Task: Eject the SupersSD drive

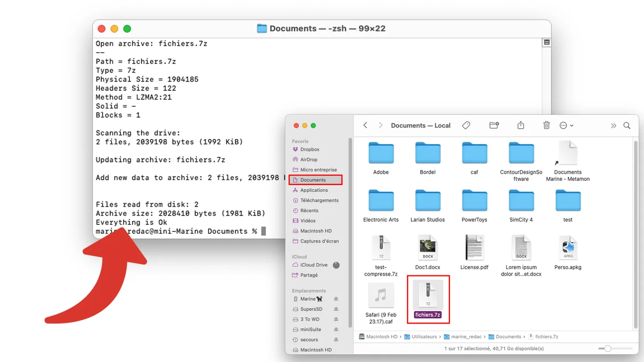Action: coord(336,309)
